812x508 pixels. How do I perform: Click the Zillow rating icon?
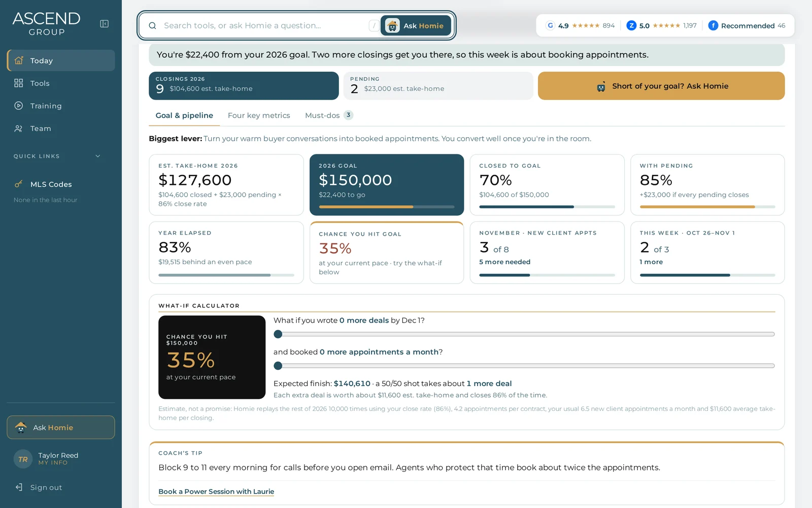(631, 25)
